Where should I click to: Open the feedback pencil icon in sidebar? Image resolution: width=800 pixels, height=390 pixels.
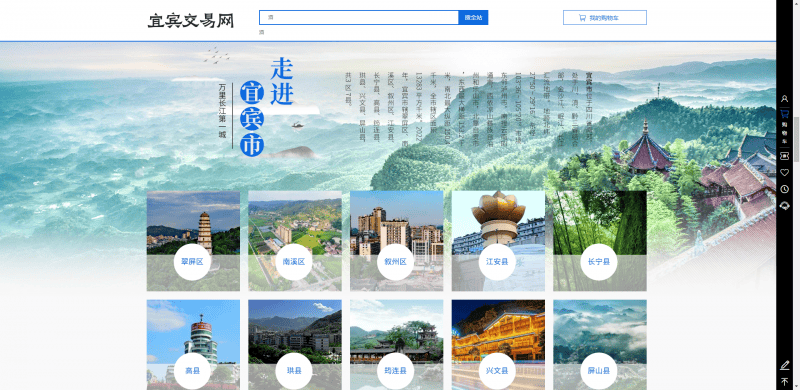[x=784, y=365]
